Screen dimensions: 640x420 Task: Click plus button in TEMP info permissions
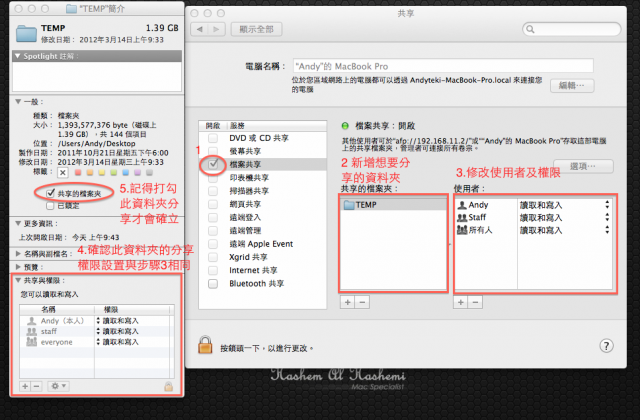[25, 386]
